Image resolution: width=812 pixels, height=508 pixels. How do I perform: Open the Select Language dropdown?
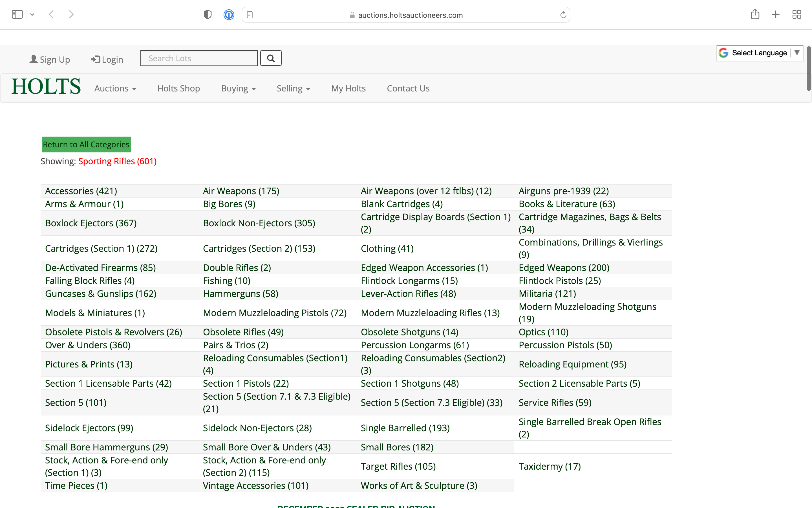tap(760, 53)
